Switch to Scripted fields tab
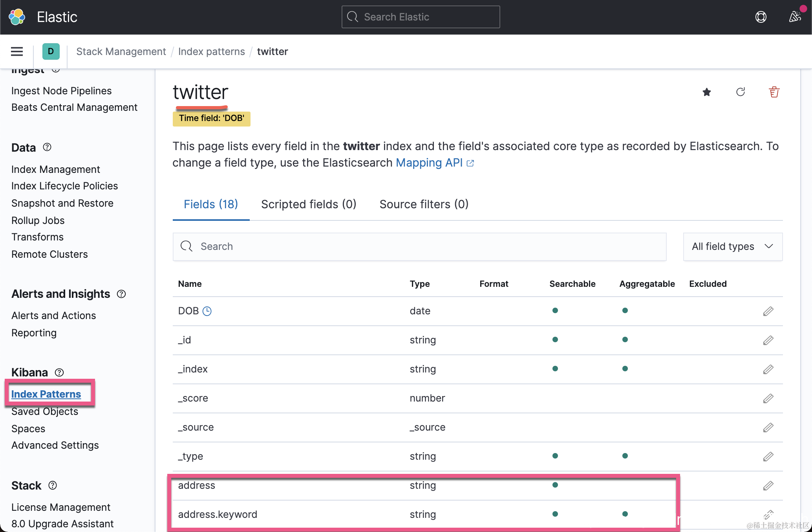Screen dimensions: 812x532 308,204
